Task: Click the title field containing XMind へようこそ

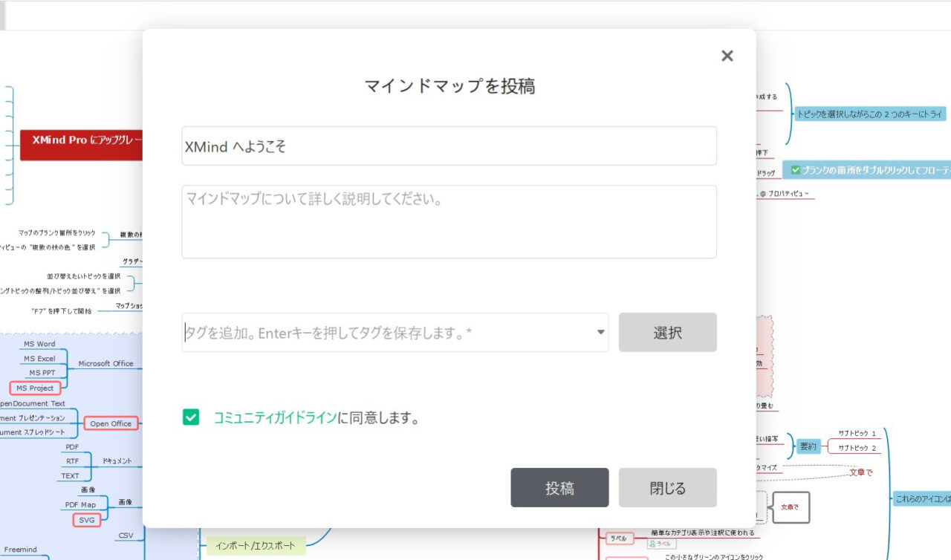Action: point(449,146)
